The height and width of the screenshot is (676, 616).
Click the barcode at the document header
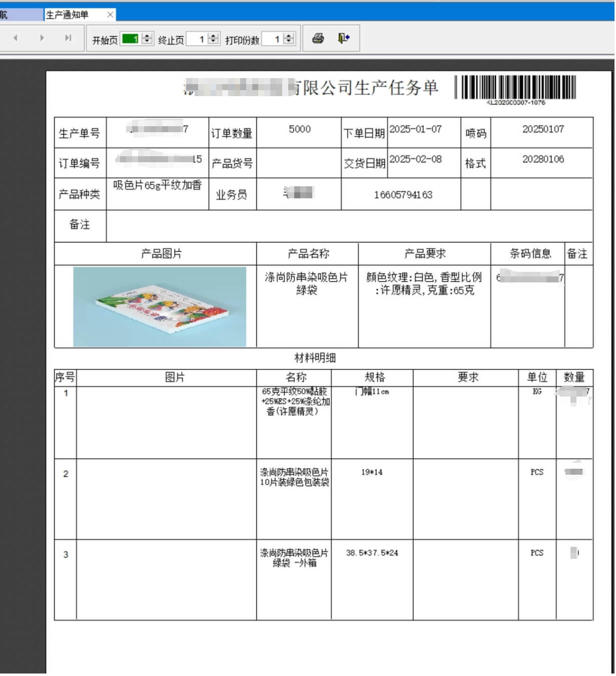516,88
